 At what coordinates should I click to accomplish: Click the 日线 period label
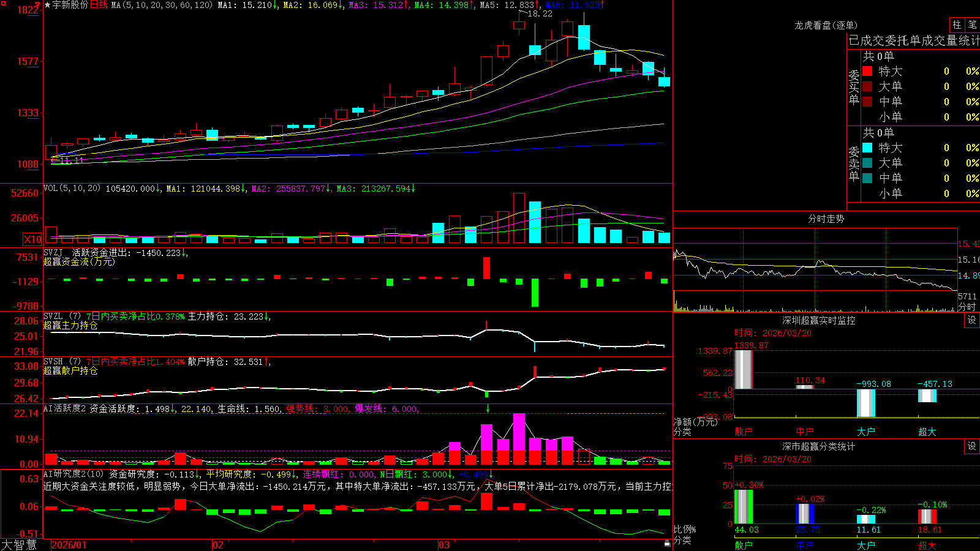[99, 5]
